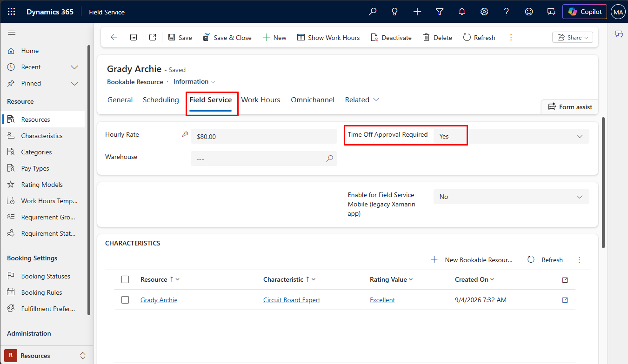Click Save & Close

click(x=227, y=38)
